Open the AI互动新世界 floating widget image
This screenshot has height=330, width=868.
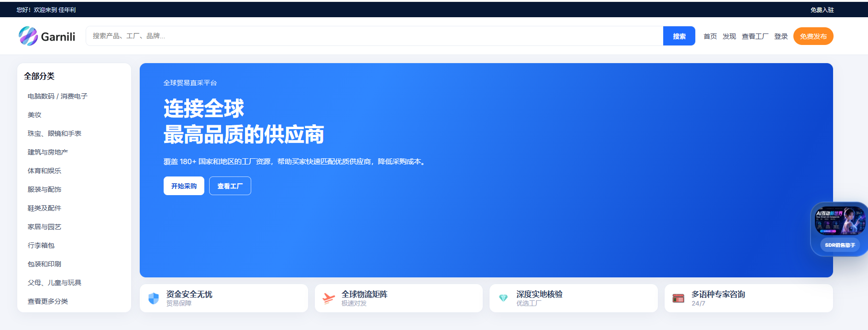click(x=840, y=220)
